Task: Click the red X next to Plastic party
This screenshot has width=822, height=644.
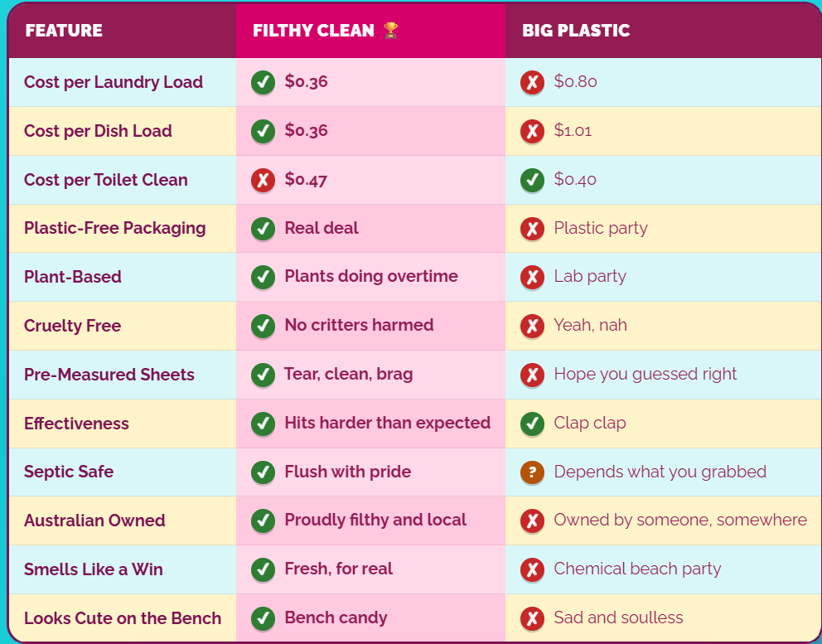Action: 532,229
